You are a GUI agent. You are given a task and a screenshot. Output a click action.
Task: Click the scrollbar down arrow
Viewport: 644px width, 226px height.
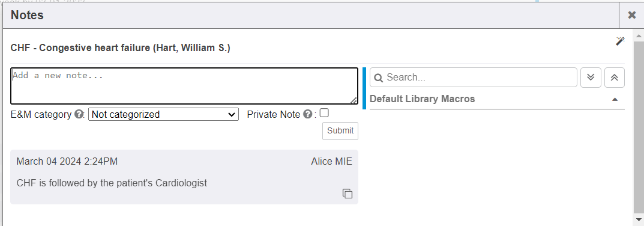[639, 219]
